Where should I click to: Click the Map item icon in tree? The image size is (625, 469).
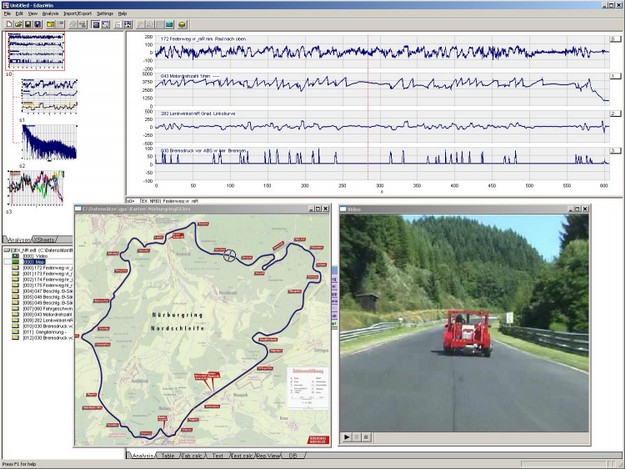tap(16, 262)
